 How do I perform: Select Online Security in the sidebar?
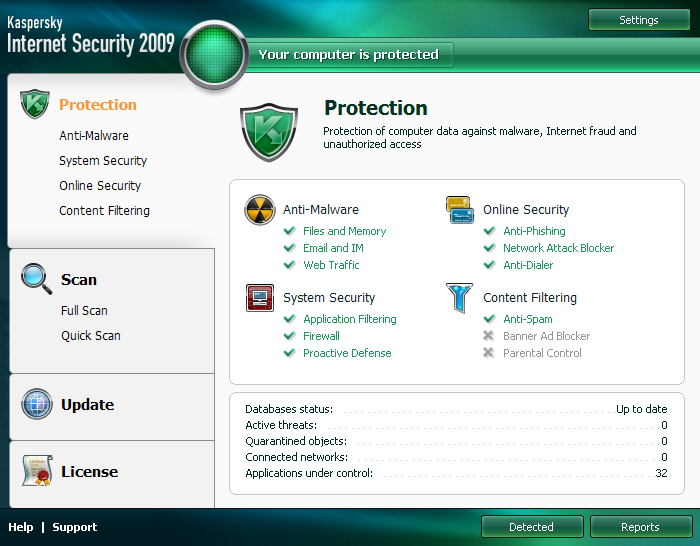100,186
